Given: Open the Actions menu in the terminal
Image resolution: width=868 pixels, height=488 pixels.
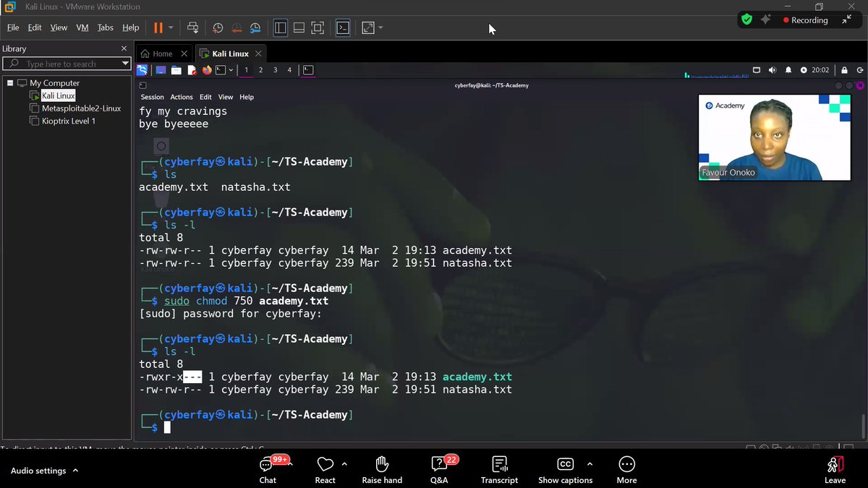Looking at the screenshot, I should coord(182,96).
